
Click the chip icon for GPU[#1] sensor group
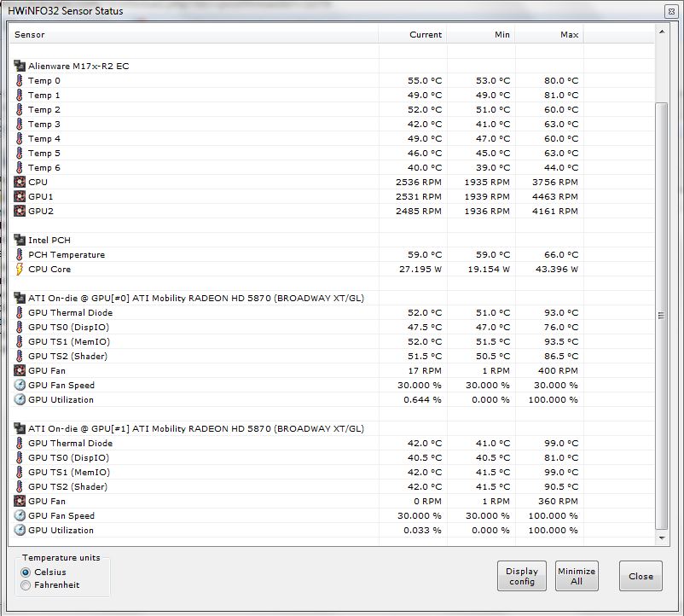(x=20, y=428)
